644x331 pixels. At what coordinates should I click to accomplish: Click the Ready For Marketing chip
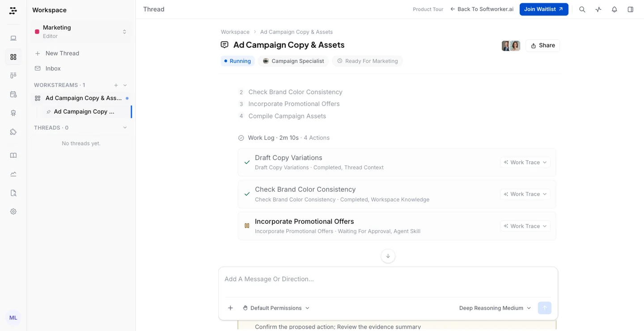tap(367, 61)
